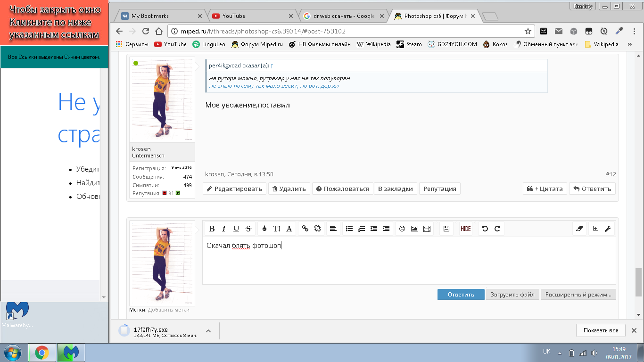Click 17f9fh7y.exe download item
This screenshot has height=362, width=644.
[x=158, y=331]
